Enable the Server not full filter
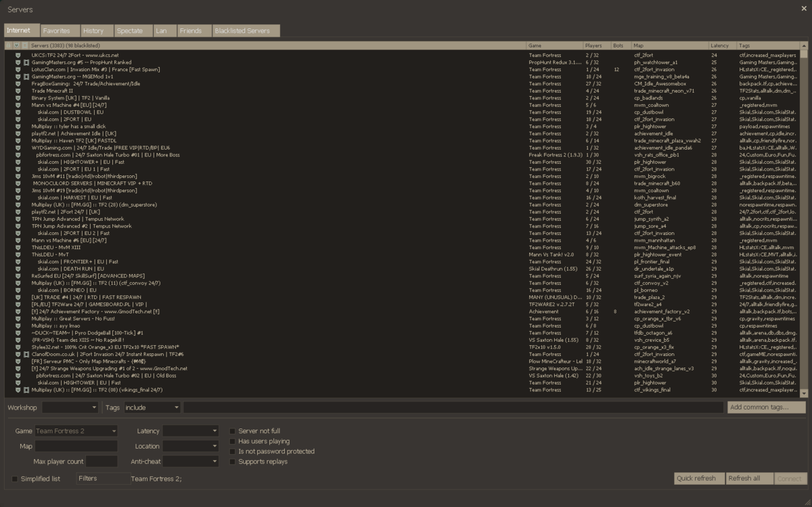The image size is (812, 507). (x=233, y=430)
